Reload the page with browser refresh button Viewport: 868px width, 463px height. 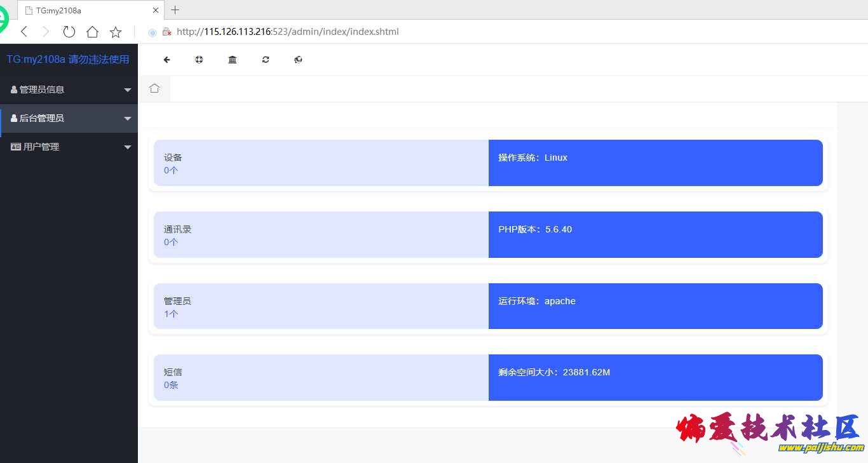coord(69,32)
